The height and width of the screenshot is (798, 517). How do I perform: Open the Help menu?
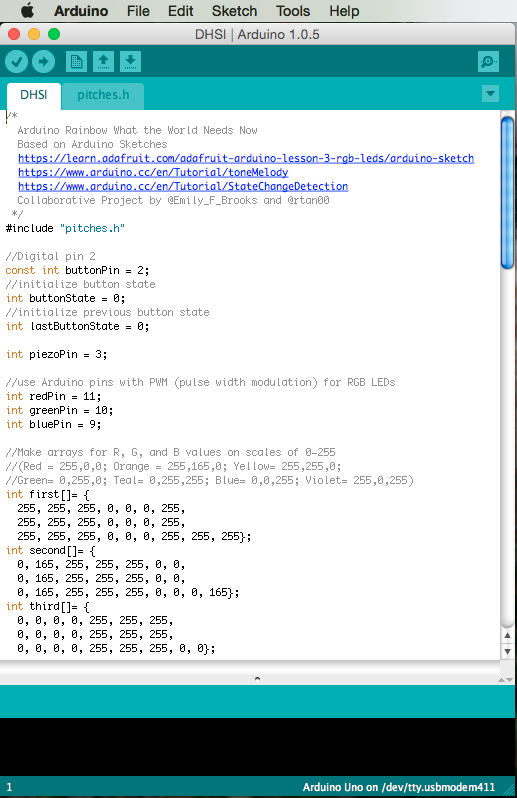coord(344,11)
